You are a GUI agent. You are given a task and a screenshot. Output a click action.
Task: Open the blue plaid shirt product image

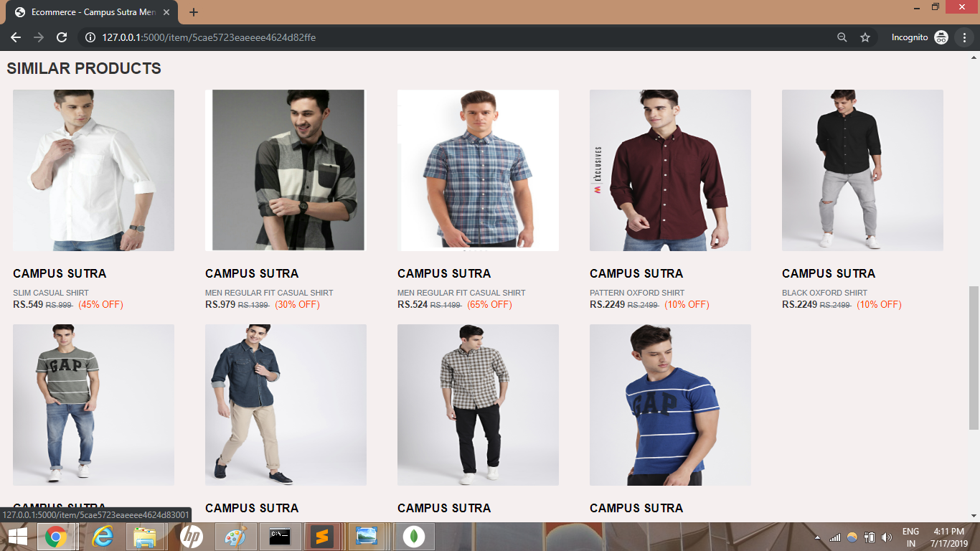point(478,170)
